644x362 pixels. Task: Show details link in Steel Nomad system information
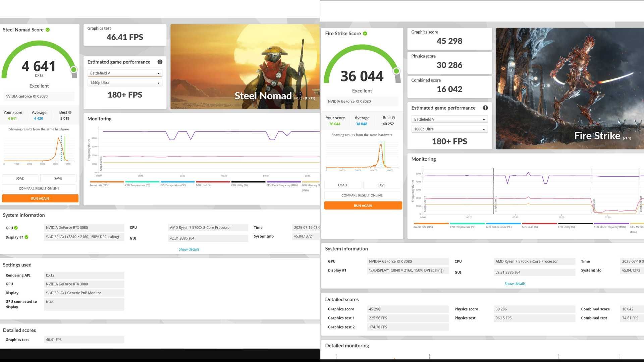tap(189, 249)
